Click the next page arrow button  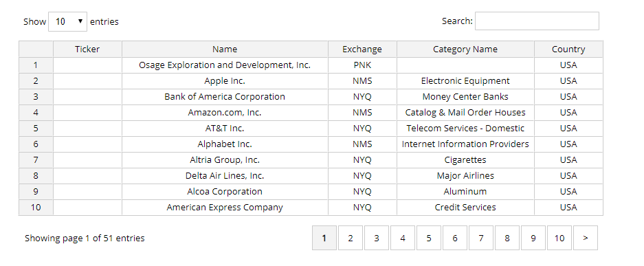586,238
